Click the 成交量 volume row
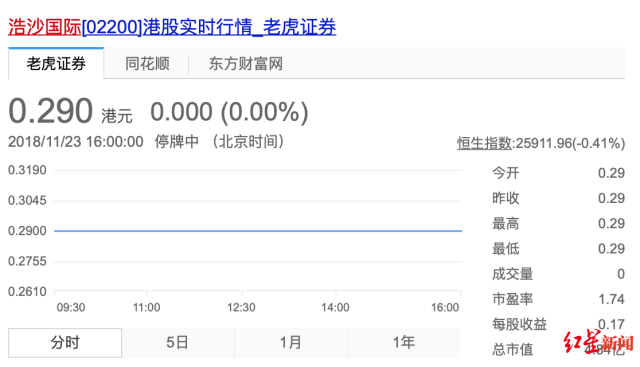Viewport: 640px width, 367px height. point(558,274)
